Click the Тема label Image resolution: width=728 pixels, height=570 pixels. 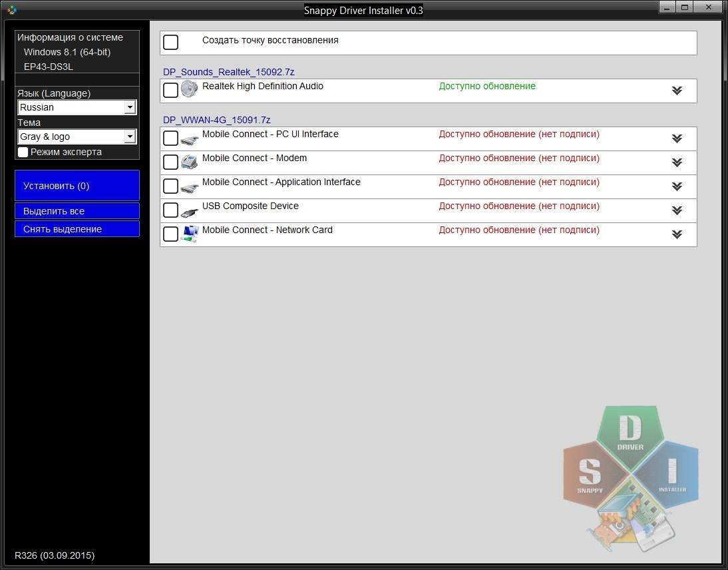(29, 123)
